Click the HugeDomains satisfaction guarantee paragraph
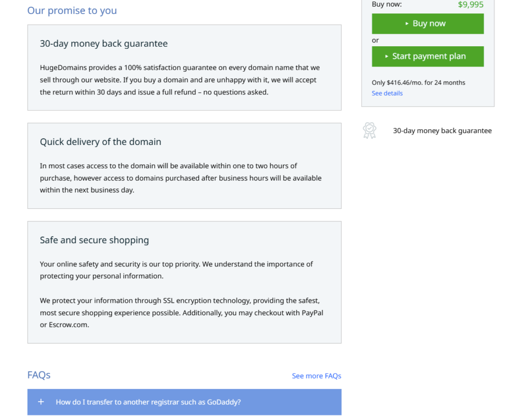 coord(179,80)
